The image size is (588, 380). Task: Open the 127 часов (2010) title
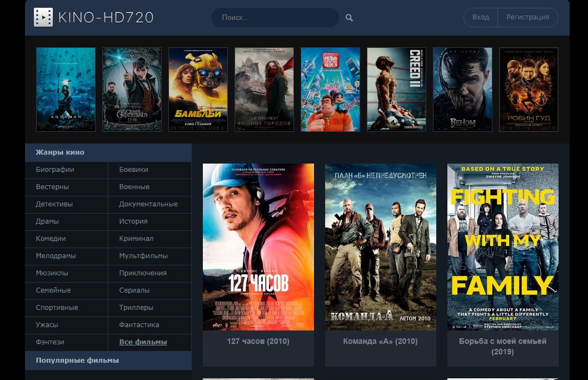(258, 341)
